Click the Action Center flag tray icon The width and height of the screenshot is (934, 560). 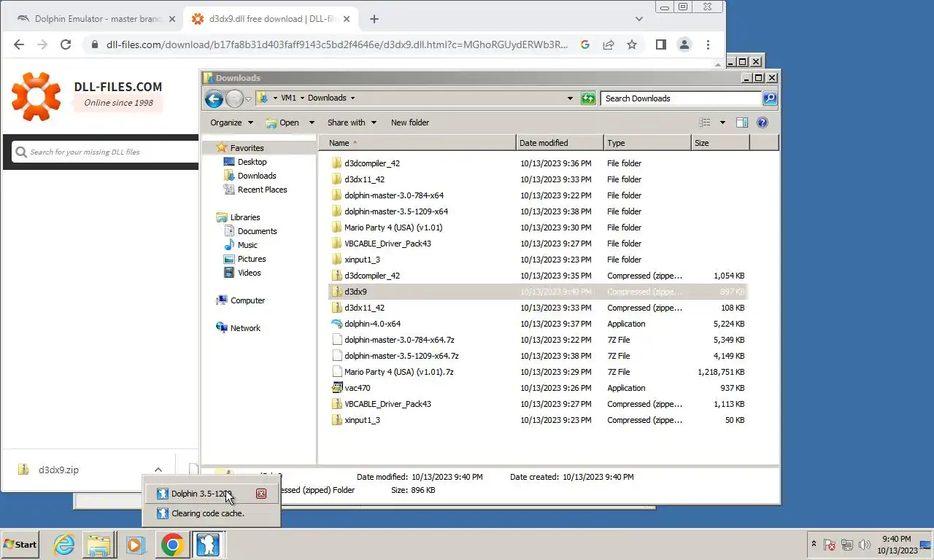click(x=830, y=545)
